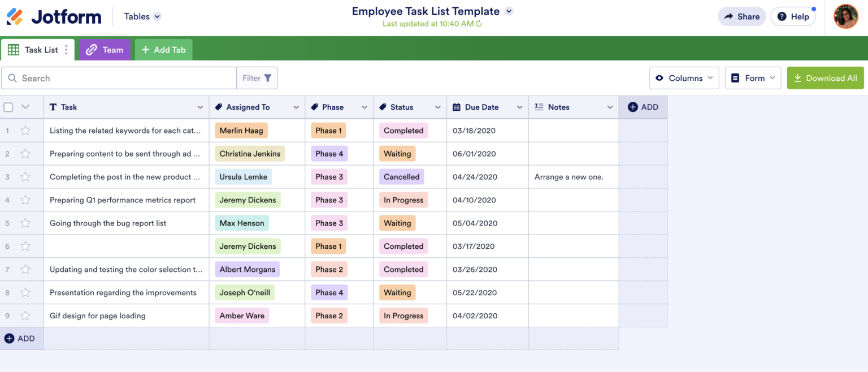The image size is (868, 372).
Task: Open the Employee Task List Template title dropdown
Action: pyautogui.click(x=508, y=11)
